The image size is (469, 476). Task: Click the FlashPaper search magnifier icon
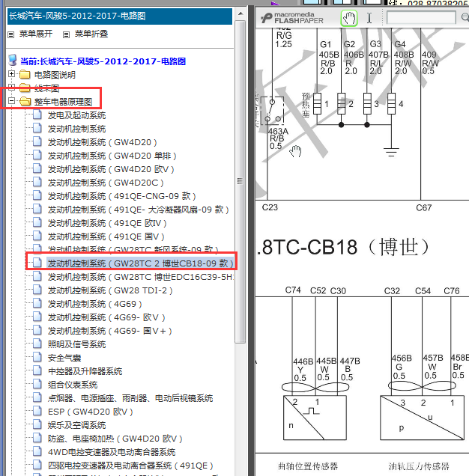click(x=465, y=18)
